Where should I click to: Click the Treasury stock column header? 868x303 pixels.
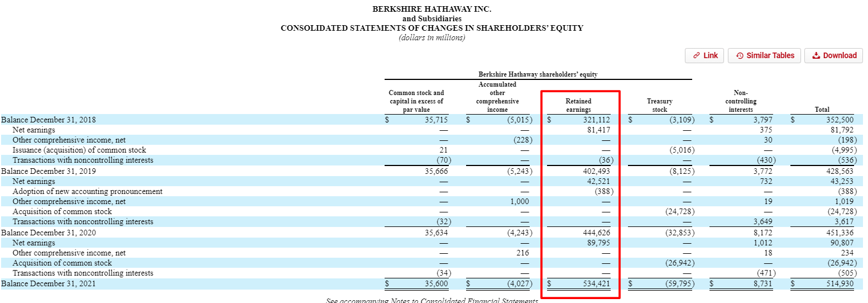point(659,106)
